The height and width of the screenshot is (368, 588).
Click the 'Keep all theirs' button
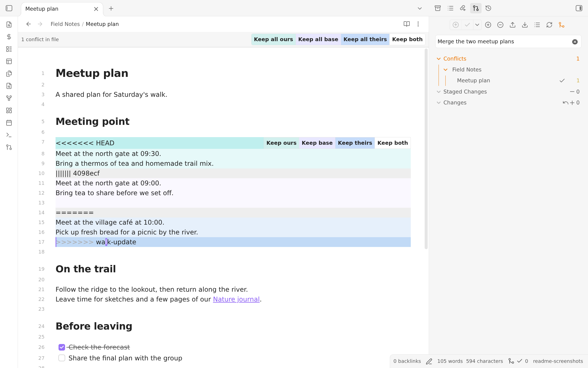coord(365,39)
